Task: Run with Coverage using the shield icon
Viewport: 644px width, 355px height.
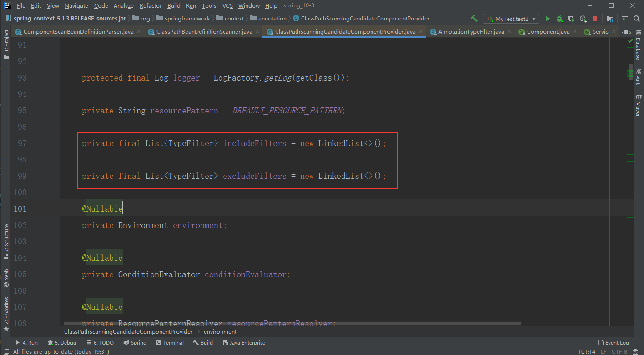Action: (571, 19)
